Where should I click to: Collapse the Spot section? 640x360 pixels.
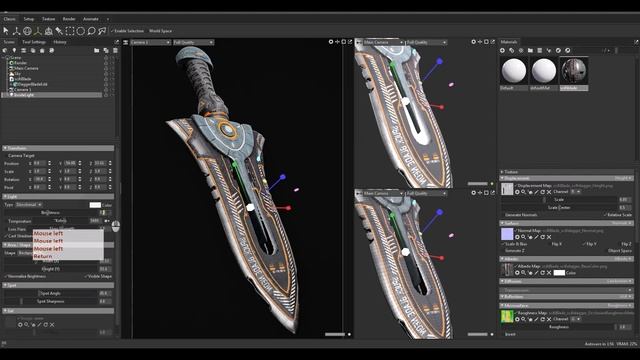coord(58,285)
